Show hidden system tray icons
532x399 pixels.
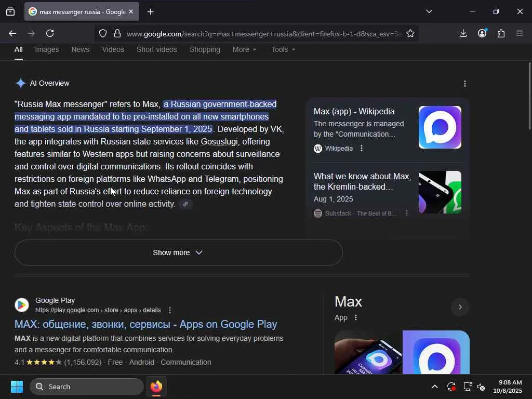tap(435, 387)
